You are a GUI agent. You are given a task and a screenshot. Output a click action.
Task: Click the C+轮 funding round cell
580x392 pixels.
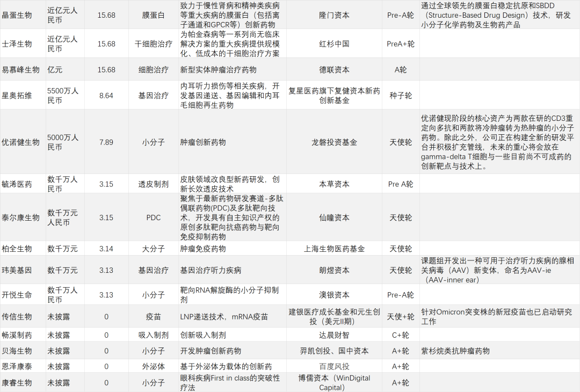(401, 335)
